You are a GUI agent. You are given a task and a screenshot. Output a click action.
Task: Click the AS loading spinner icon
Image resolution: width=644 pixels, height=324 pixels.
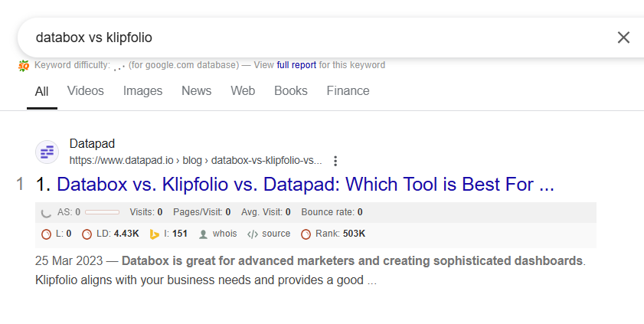coord(46,213)
